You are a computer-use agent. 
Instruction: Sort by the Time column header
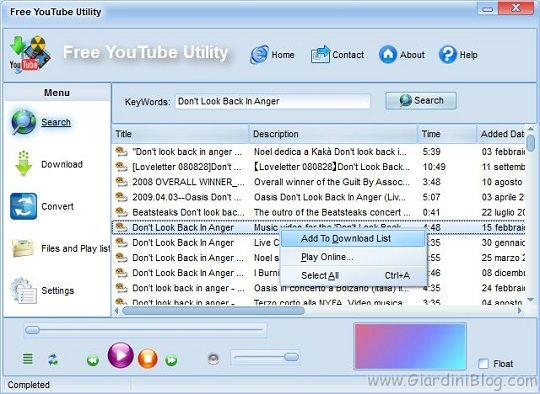pos(447,134)
